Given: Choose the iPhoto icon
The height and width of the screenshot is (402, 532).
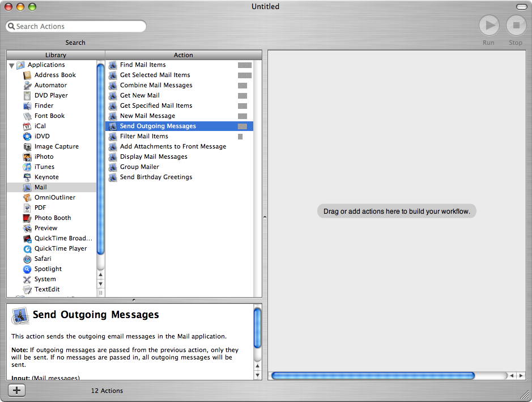Looking at the screenshot, I should 27,156.
